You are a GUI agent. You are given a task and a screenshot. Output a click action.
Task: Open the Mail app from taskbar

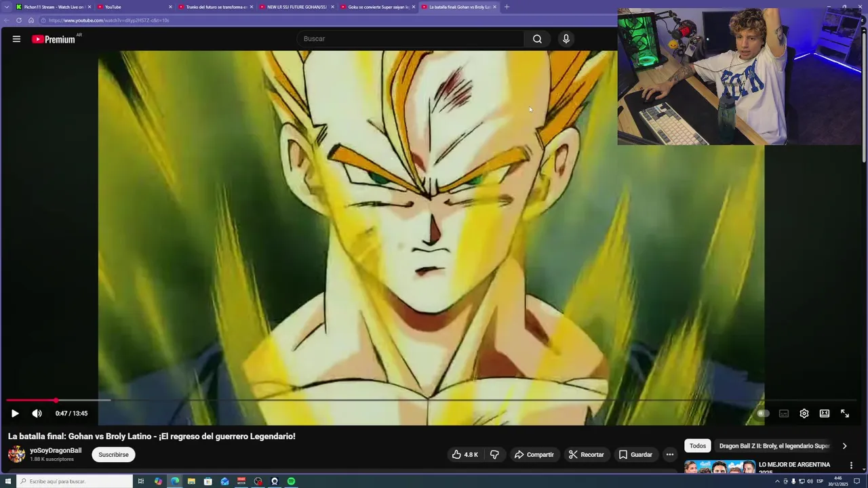pyautogui.click(x=224, y=481)
